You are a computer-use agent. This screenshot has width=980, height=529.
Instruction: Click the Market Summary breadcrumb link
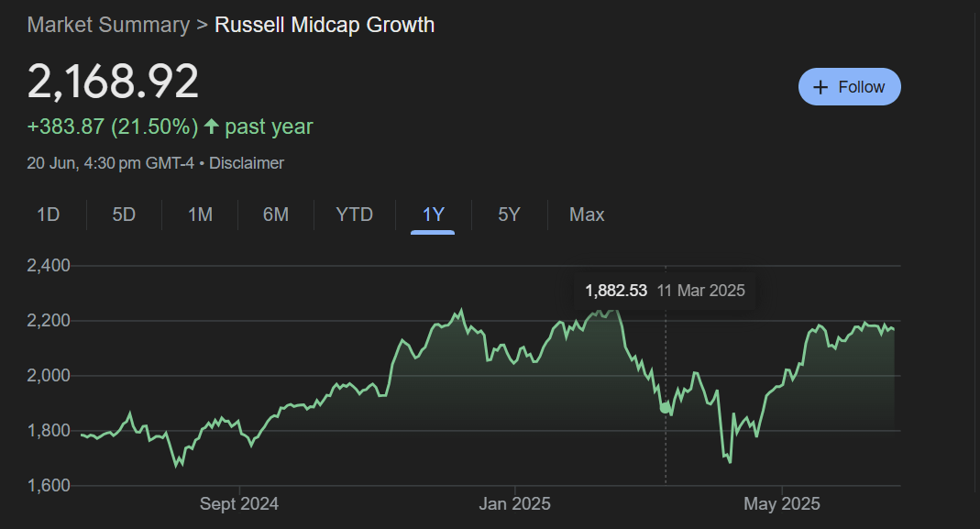(x=108, y=25)
